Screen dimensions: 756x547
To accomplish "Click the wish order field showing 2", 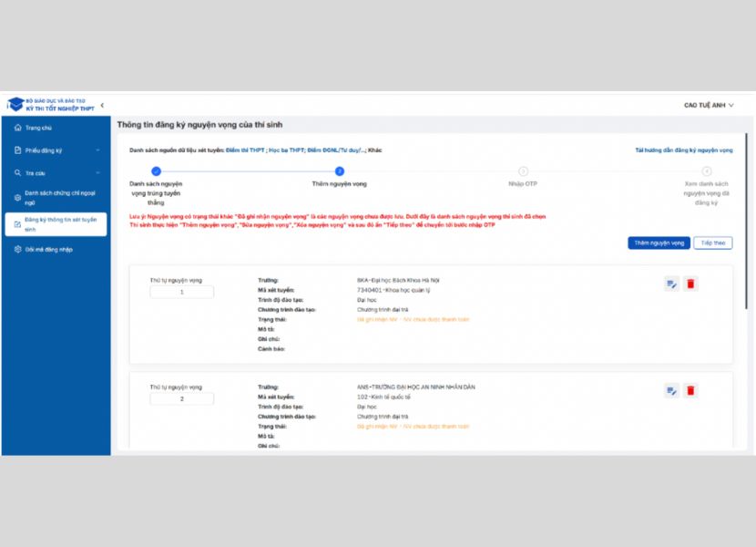I will (x=182, y=398).
